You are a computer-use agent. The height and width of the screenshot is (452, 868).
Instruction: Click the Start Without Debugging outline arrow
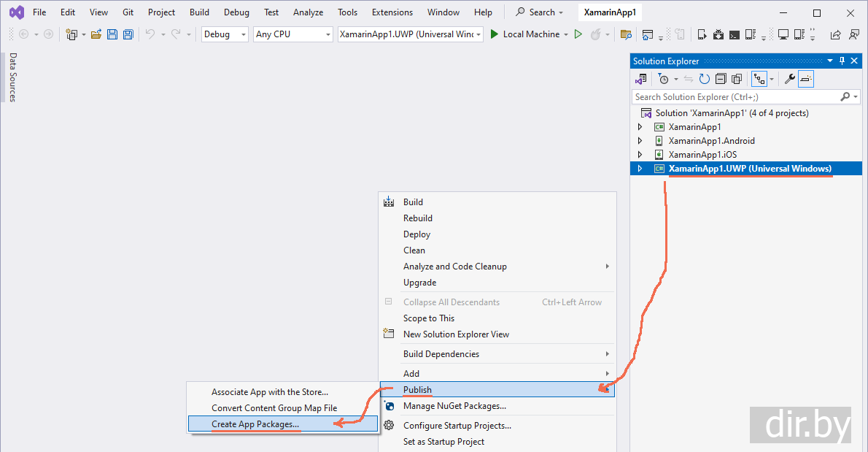click(578, 34)
